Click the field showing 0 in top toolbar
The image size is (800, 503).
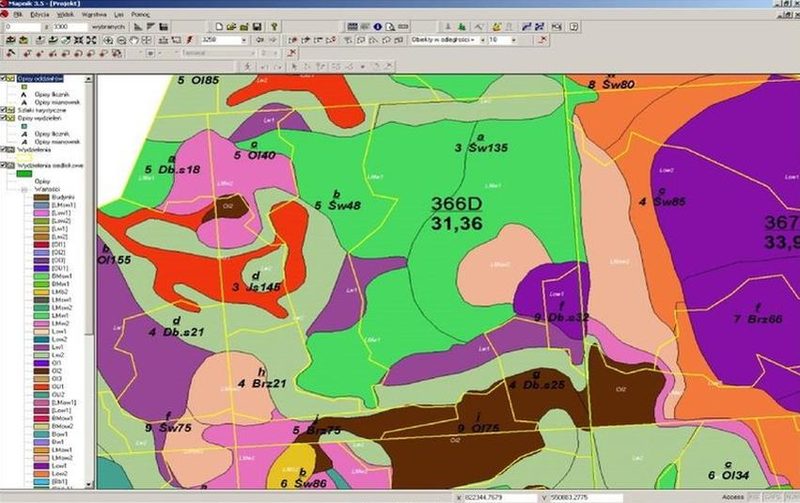pos(21,27)
